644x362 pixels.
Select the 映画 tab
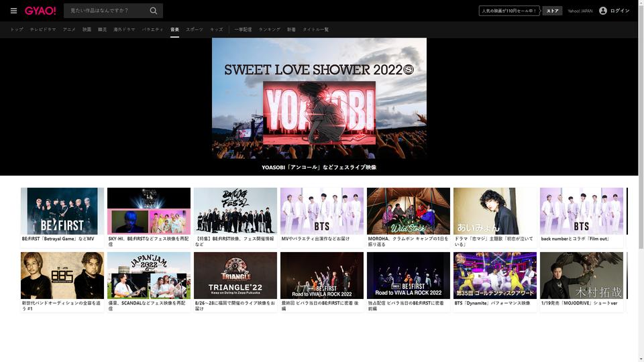point(87,29)
